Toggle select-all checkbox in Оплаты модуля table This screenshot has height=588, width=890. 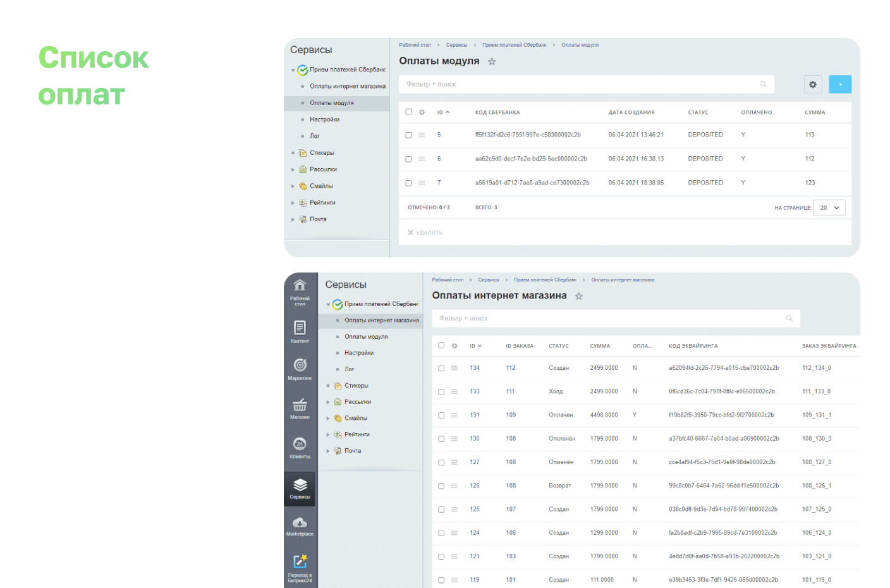click(408, 112)
